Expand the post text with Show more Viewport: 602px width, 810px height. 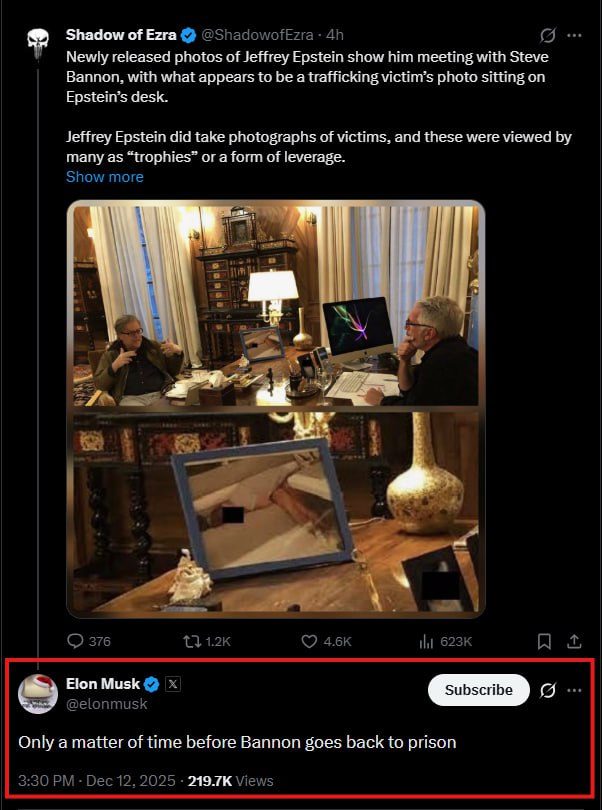click(x=104, y=177)
